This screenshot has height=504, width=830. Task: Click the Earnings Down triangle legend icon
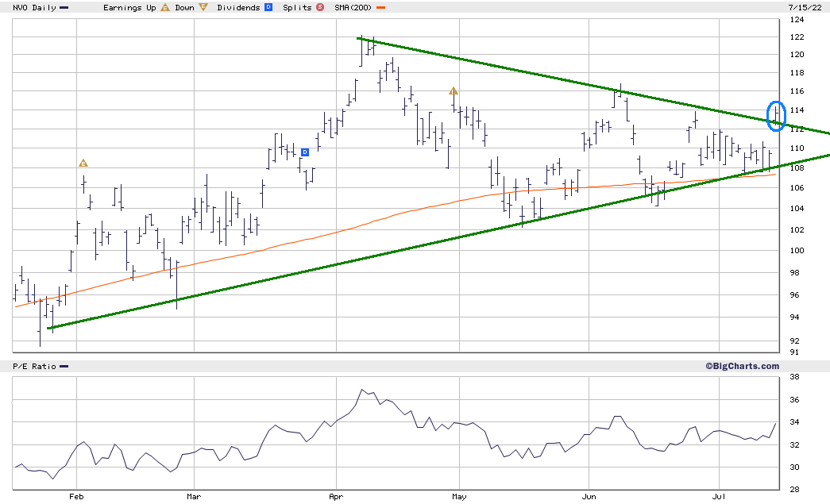pos(203,7)
